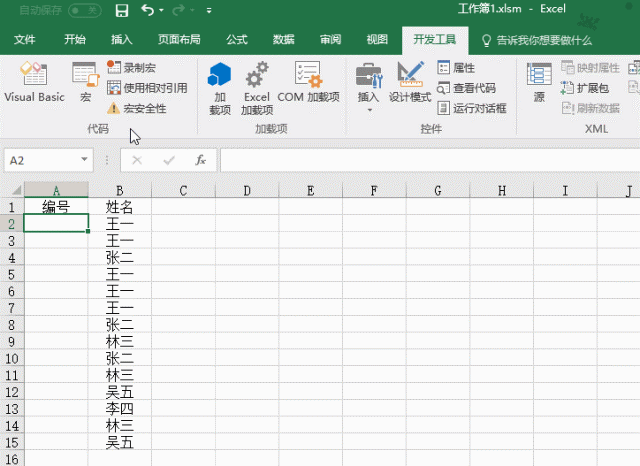Click cell B13 containing 李四
The image size is (640, 466).
[x=120, y=409]
